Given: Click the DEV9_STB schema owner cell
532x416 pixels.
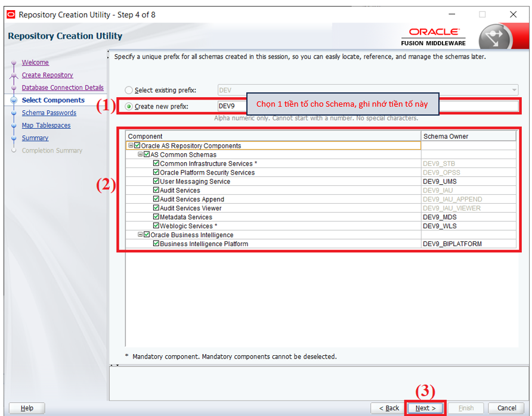Looking at the screenshot, I should [469, 163].
